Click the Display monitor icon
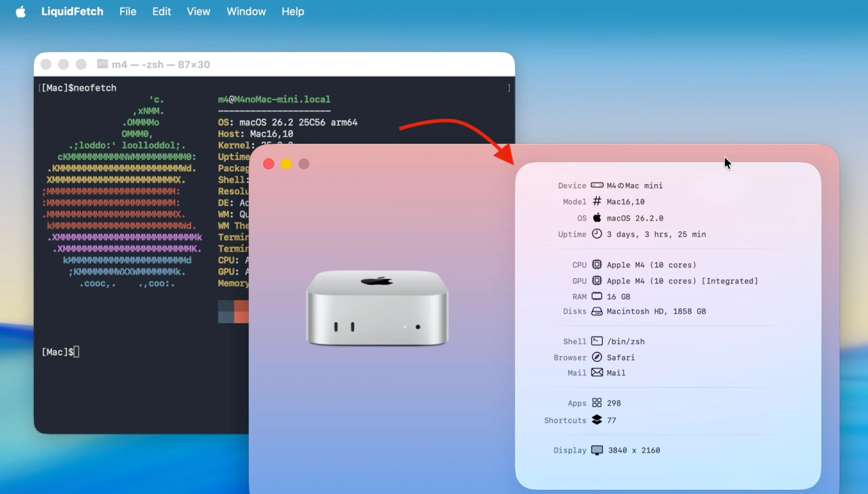 (597, 450)
